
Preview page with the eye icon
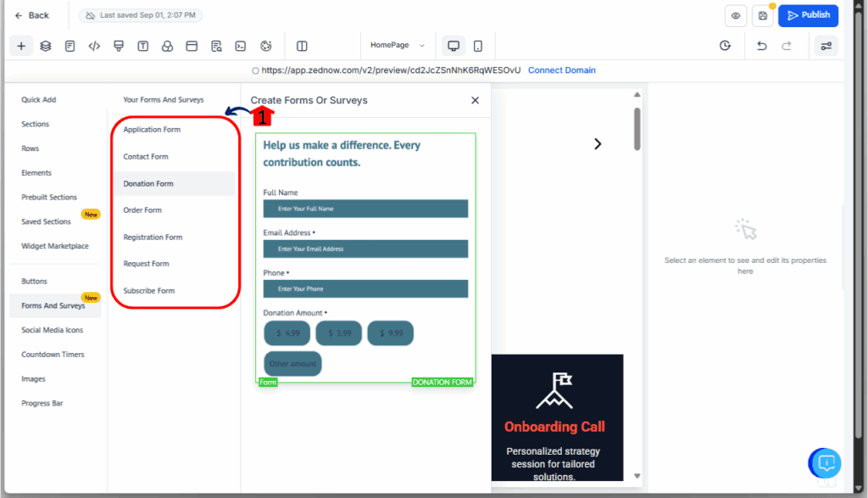point(736,15)
